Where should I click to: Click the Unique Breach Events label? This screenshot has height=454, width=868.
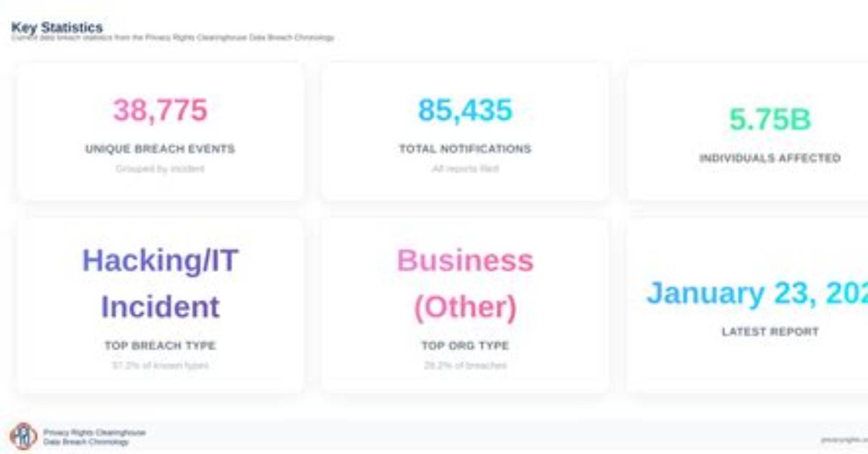[160, 149]
